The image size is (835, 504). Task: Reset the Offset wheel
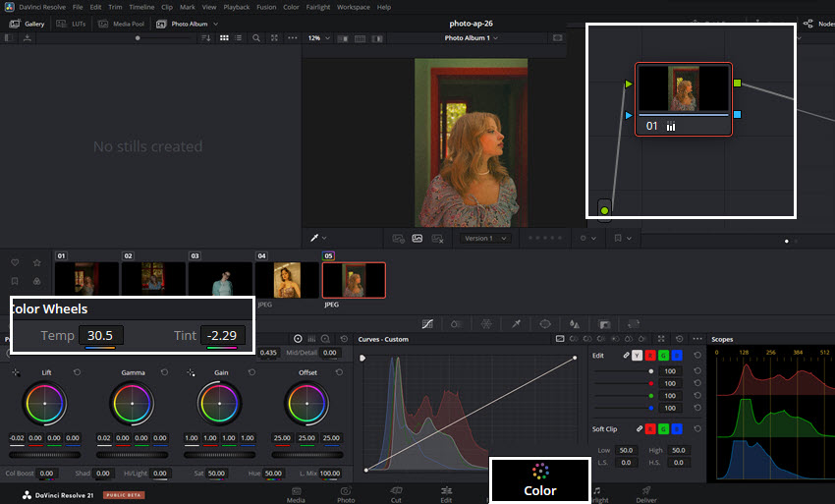[339, 372]
